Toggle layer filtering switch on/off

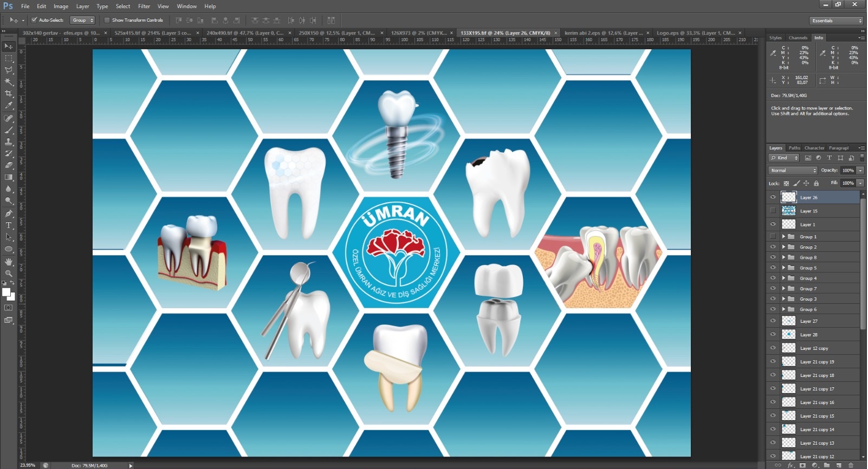click(x=861, y=158)
